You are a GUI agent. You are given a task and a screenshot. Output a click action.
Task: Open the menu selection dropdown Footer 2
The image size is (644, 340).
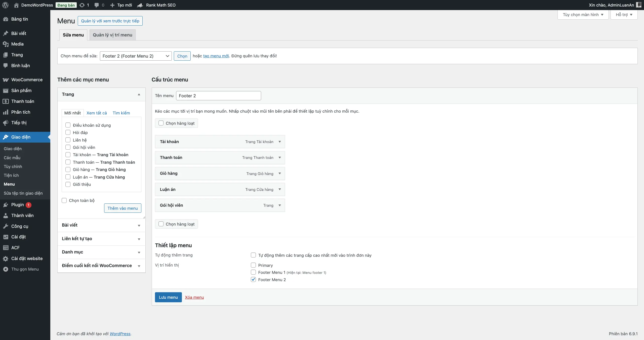135,56
